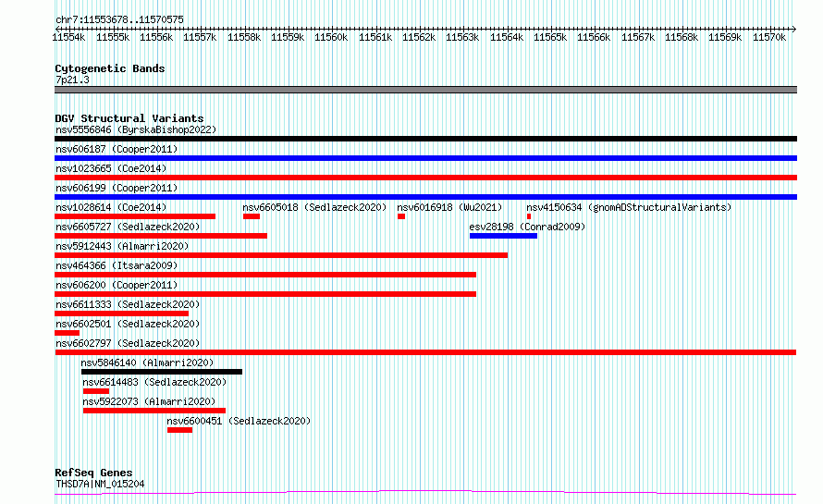Open nsv1023665 (Coe2014) variant label
823x504 pixels.
[111, 168]
